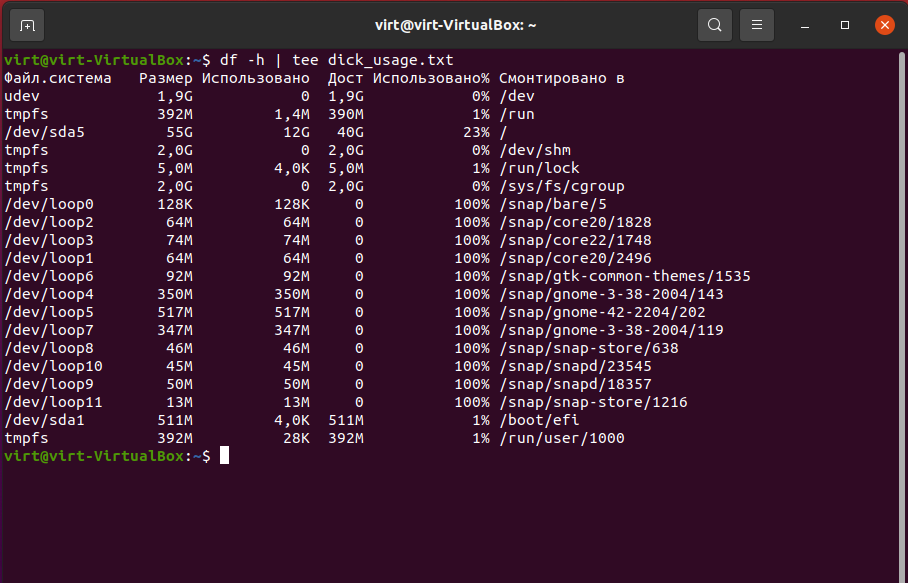Viewport: 908px width, 583px height.
Task: Close the terminal window
Action: coord(884,25)
